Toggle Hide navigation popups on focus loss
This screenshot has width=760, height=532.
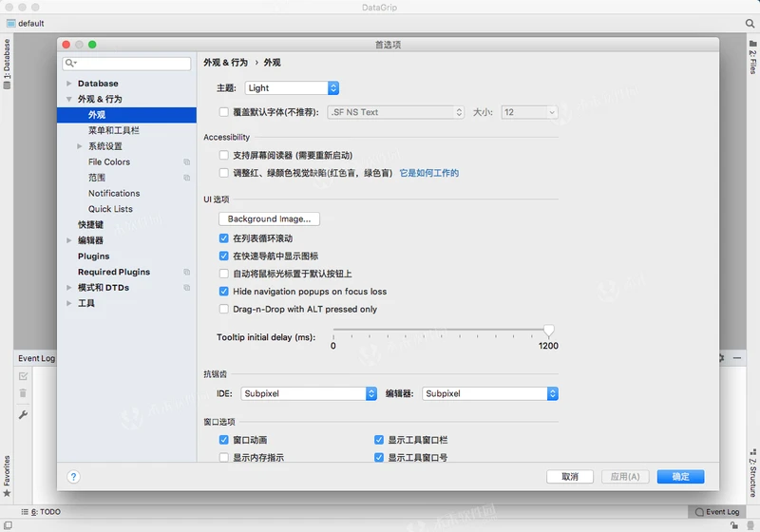coord(223,292)
